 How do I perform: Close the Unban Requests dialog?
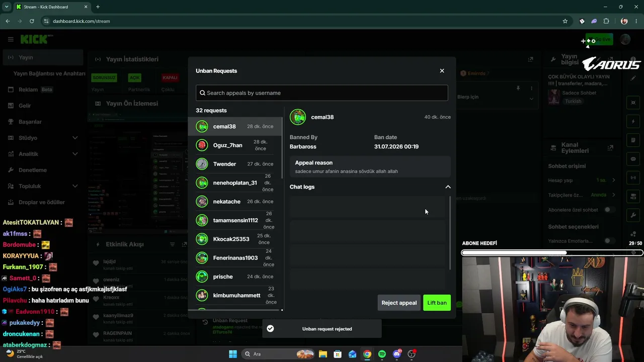[x=442, y=71]
